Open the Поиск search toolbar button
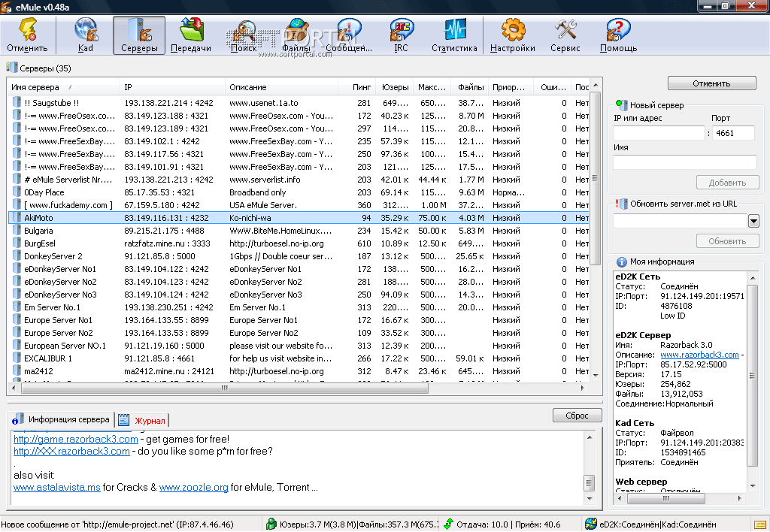 [x=244, y=35]
